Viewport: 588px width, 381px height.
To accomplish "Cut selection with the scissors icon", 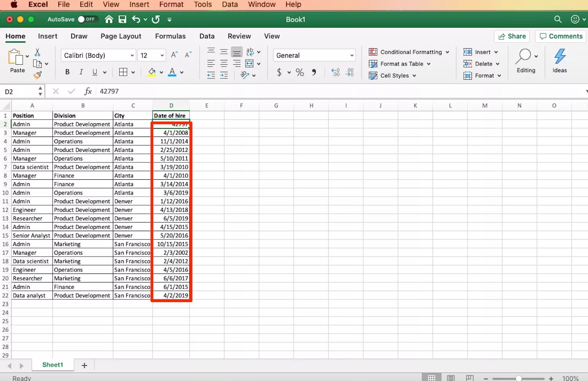I will tap(37, 52).
